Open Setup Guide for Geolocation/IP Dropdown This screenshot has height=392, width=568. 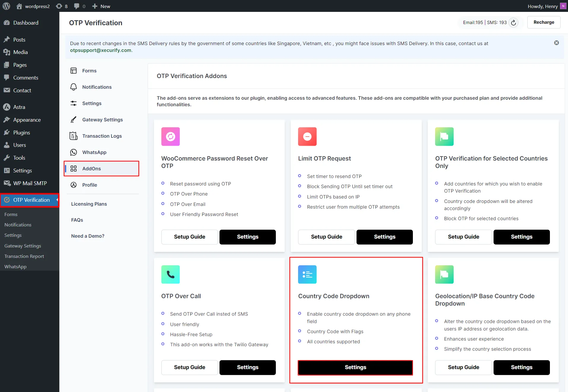point(464,367)
